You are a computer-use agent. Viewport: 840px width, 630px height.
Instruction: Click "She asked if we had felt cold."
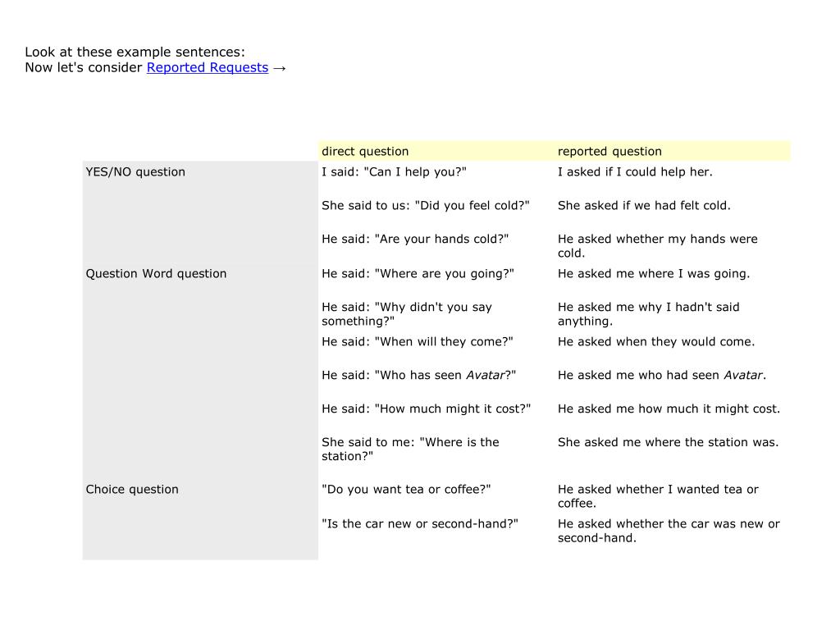(644, 206)
